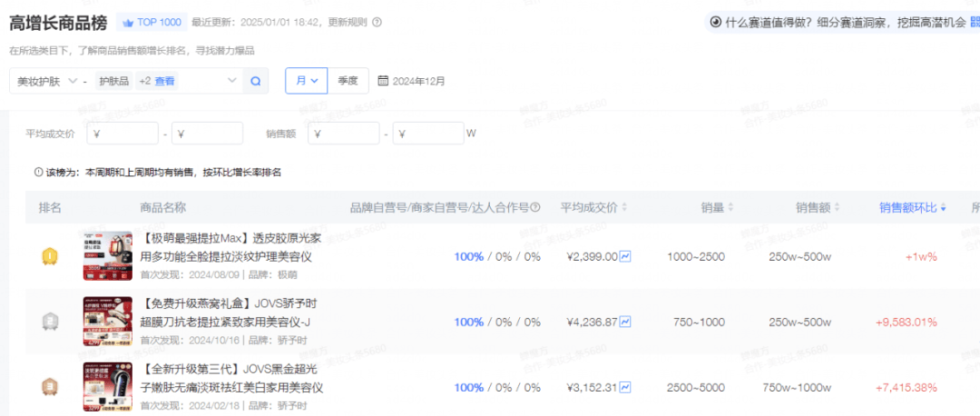Open the 极萌 beauty device product thumbnail
This screenshot has width=980, height=416.
tap(107, 256)
